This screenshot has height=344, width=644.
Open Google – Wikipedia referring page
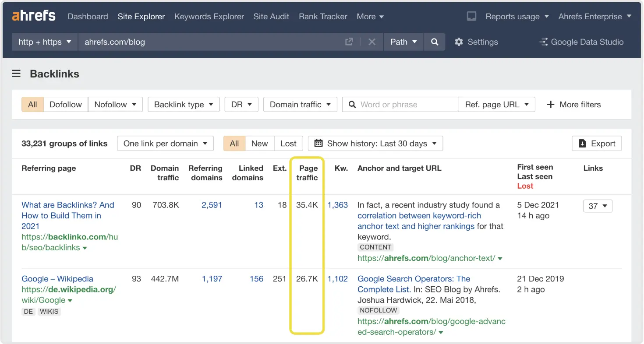(57, 279)
